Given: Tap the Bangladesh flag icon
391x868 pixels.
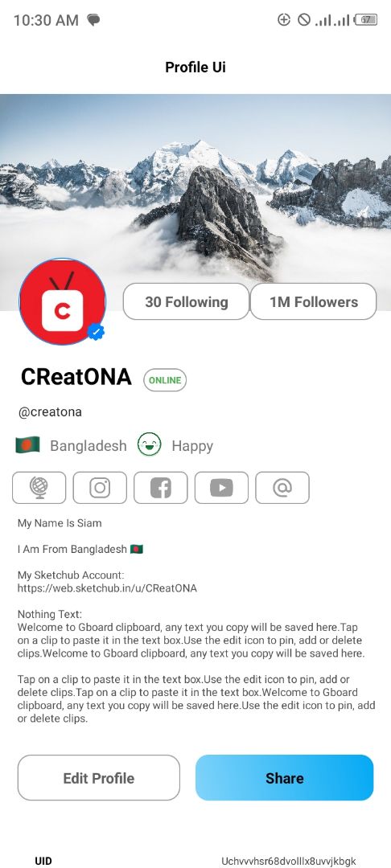Looking at the screenshot, I should [x=27, y=445].
